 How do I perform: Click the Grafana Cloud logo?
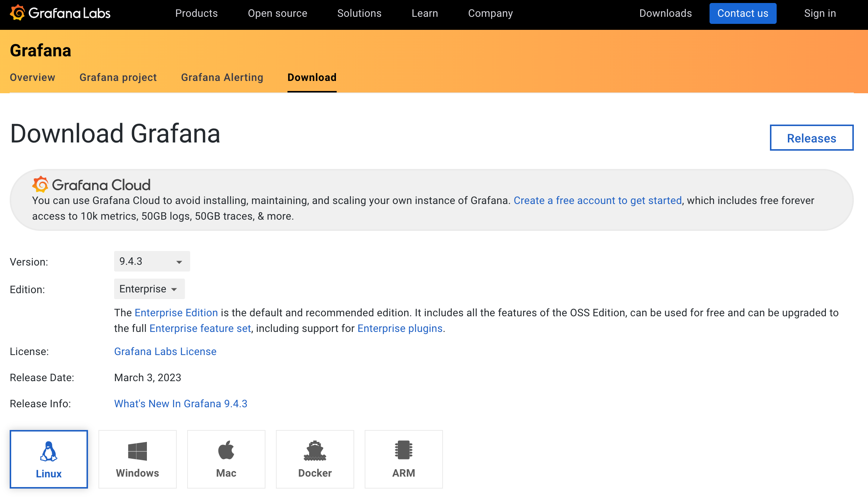pos(91,185)
